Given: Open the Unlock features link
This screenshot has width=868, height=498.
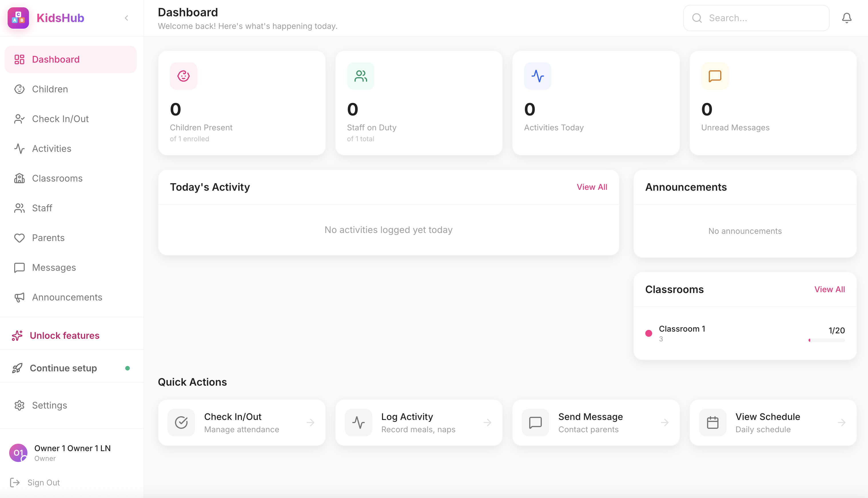Looking at the screenshot, I should pos(65,336).
